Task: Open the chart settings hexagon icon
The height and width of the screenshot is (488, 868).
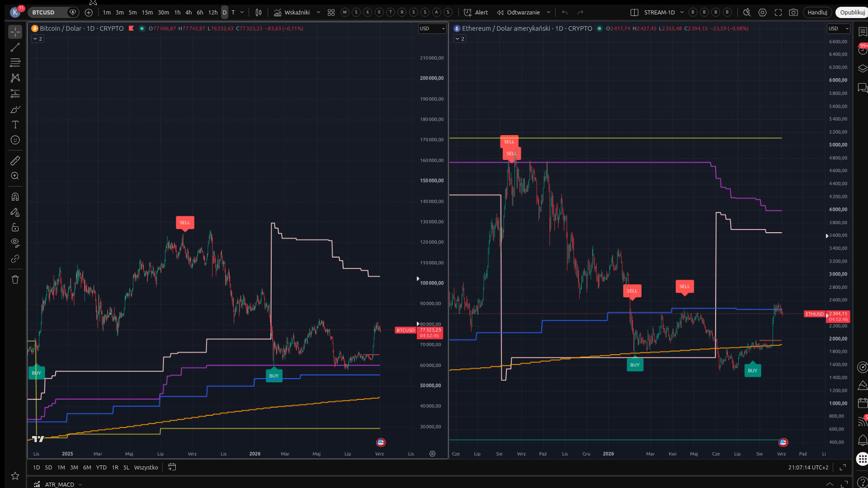Action: click(x=762, y=12)
